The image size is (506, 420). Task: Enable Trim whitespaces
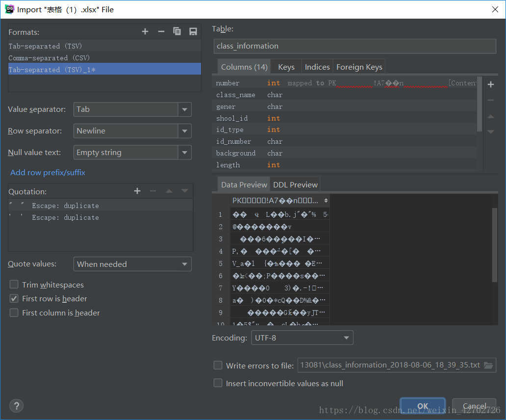click(14, 285)
